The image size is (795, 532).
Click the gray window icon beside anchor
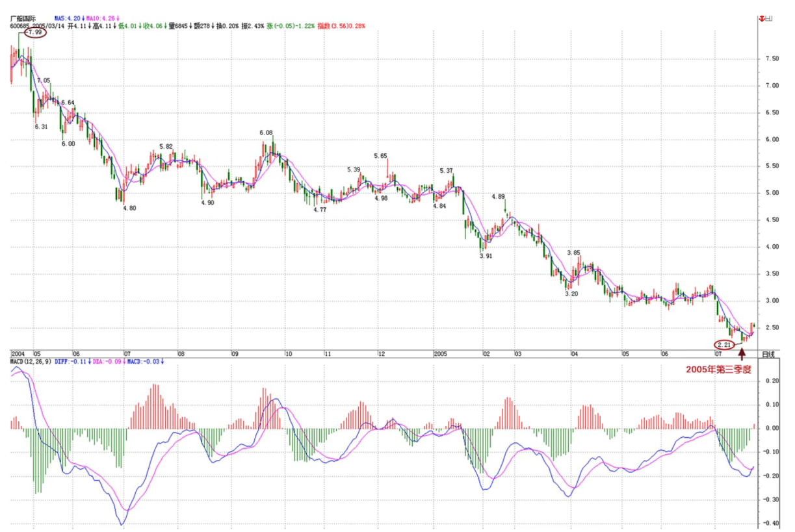point(770,19)
